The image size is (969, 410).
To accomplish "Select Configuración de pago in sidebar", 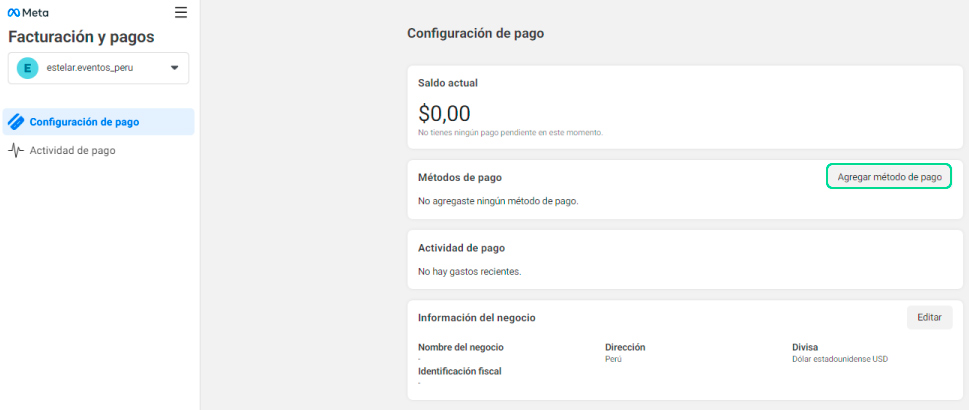I will (x=84, y=122).
